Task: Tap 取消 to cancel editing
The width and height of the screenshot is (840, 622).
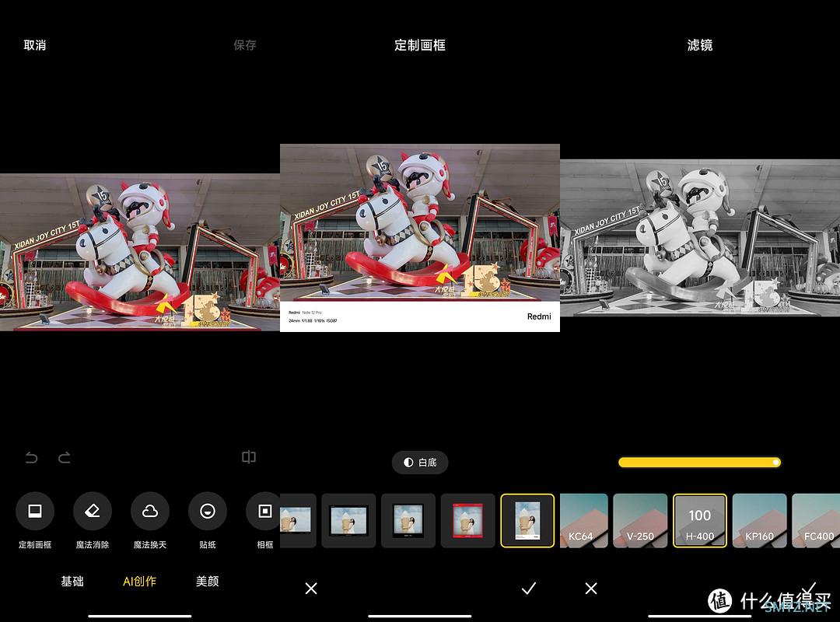Action: click(x=35, y=45)
